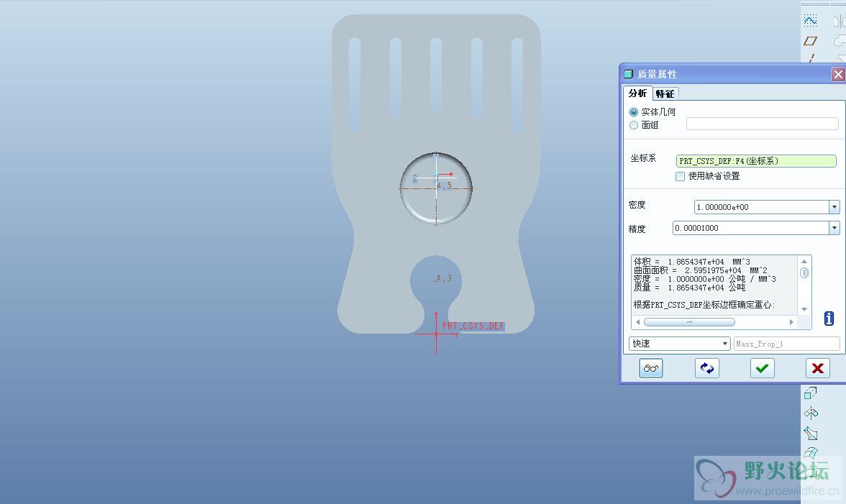Click the blue info icon in dialog
The image size is (846, 504).
click(829, 319)
